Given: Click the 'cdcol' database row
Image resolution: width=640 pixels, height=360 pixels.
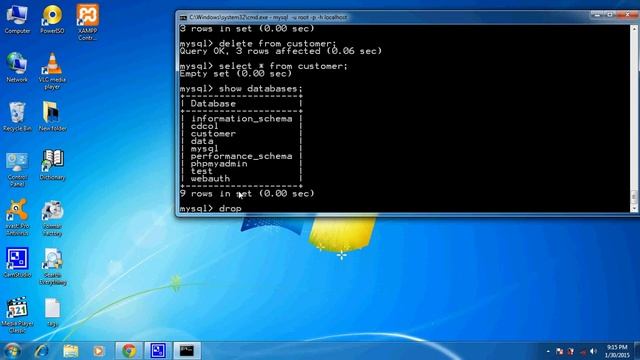Looking at the screenshot, I should click(x=204, y=126).
